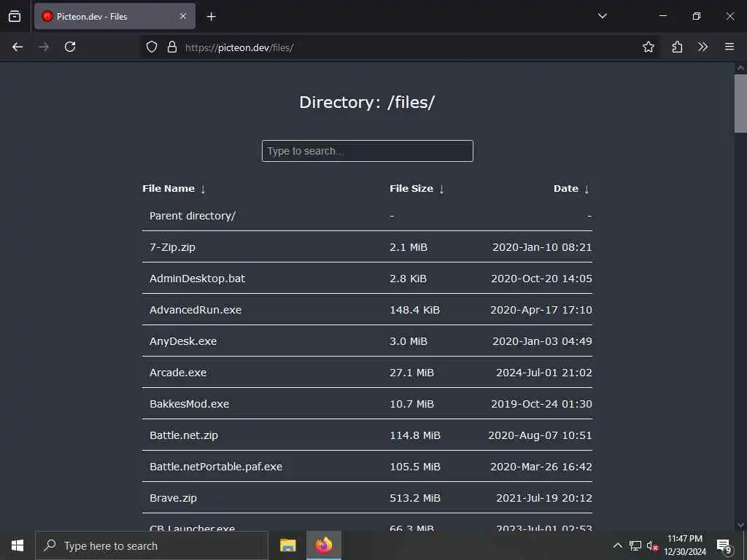The height and width of the screenshot is (560, 747).
Task: Select the Picteon.dev - Files tab
Action: click(x=115, y=16)
